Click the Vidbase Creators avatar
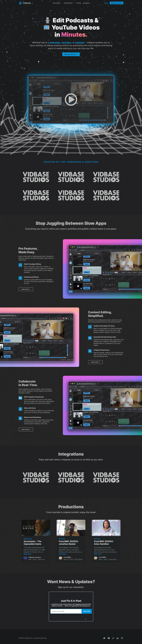 point(25,558)
